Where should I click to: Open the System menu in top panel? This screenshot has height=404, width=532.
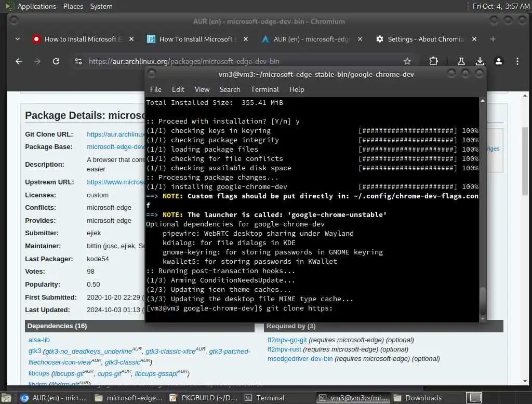tap(101, 6)
